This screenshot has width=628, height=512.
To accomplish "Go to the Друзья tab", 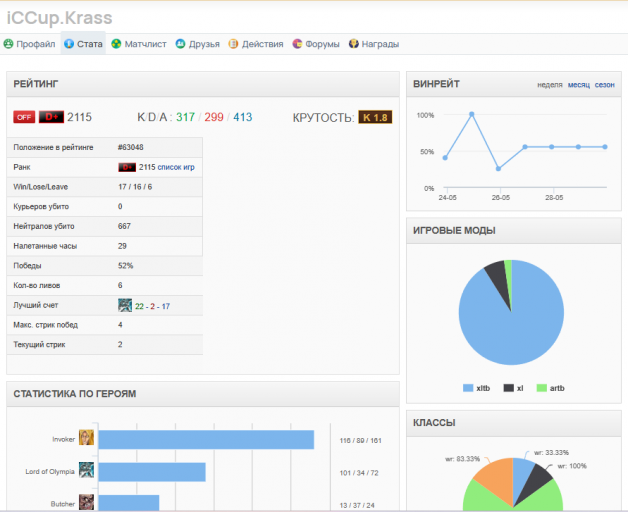I will (198, 44).
